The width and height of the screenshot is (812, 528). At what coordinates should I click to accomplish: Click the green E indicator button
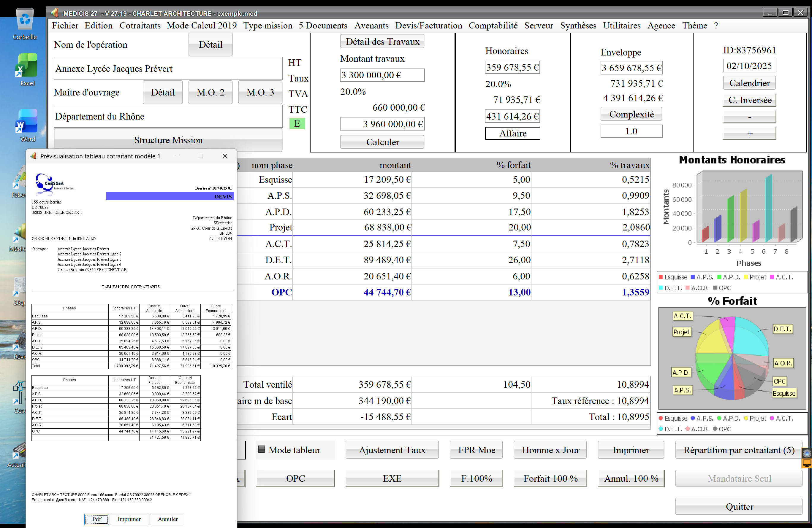pos(297,123)
